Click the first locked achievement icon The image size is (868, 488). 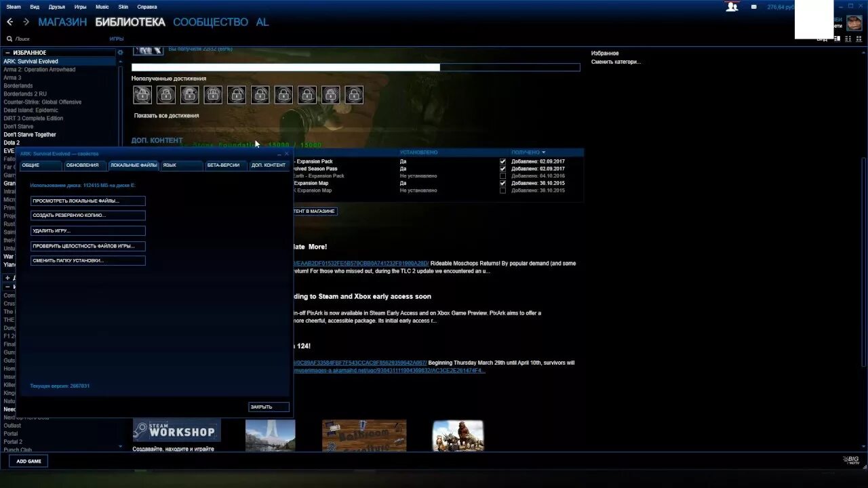click(142, 95)
